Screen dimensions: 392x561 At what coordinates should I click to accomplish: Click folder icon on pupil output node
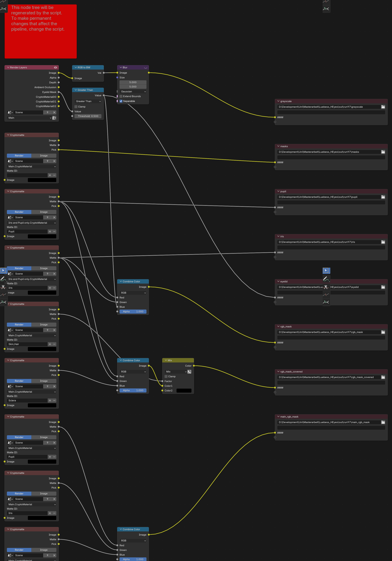point(383,197)
